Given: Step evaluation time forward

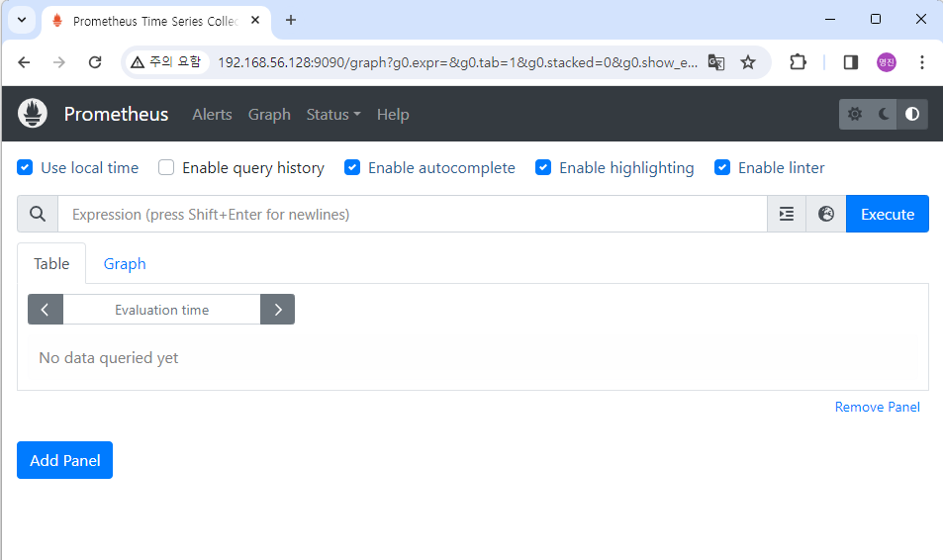Looking at the screenshot, I should [278, 310].
